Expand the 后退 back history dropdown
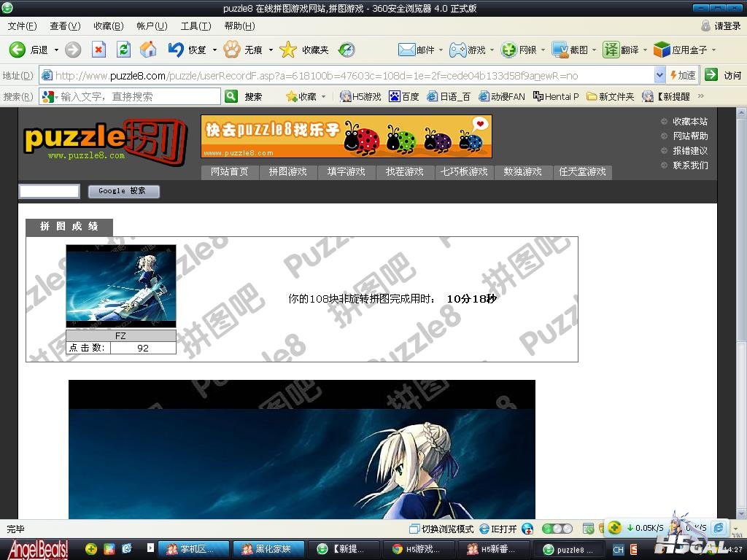 coord(55,50)
